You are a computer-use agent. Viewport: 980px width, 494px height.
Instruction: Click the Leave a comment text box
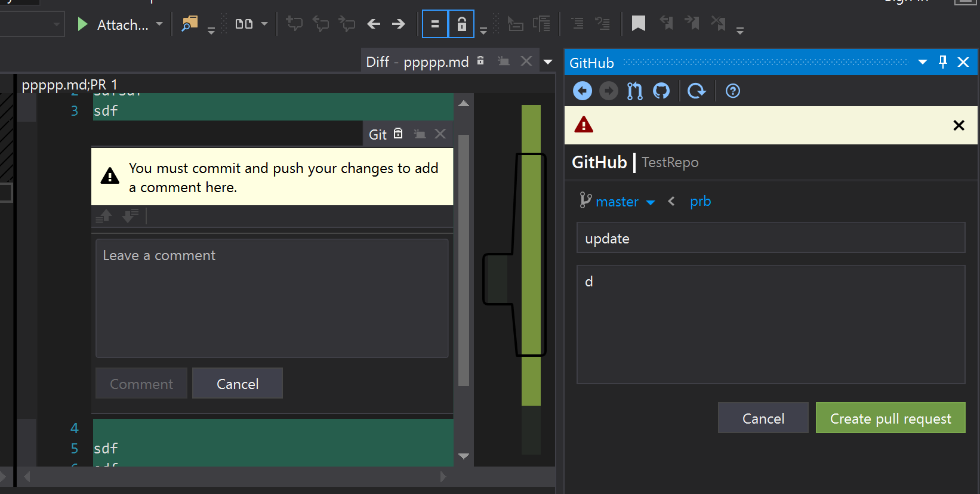tap(272, 298)
